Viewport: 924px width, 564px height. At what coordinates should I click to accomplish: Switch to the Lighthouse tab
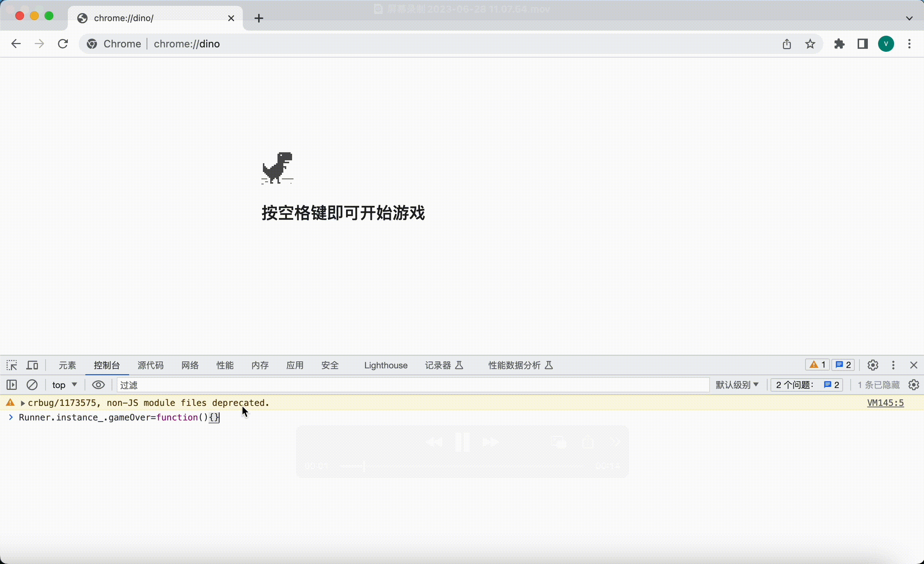385,365
